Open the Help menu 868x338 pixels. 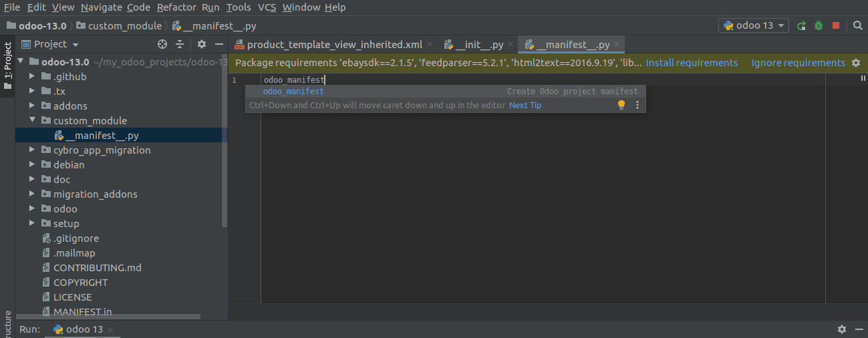335,7
